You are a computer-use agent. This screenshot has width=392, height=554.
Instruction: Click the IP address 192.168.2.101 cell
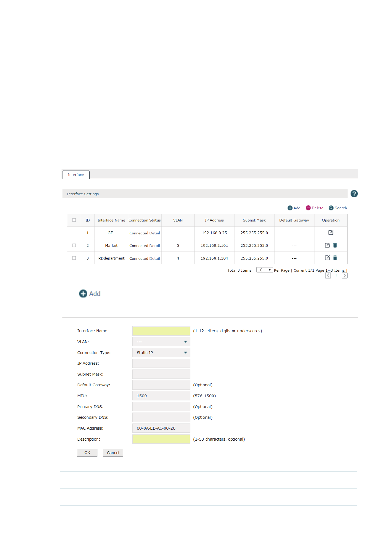click(214, 246)
